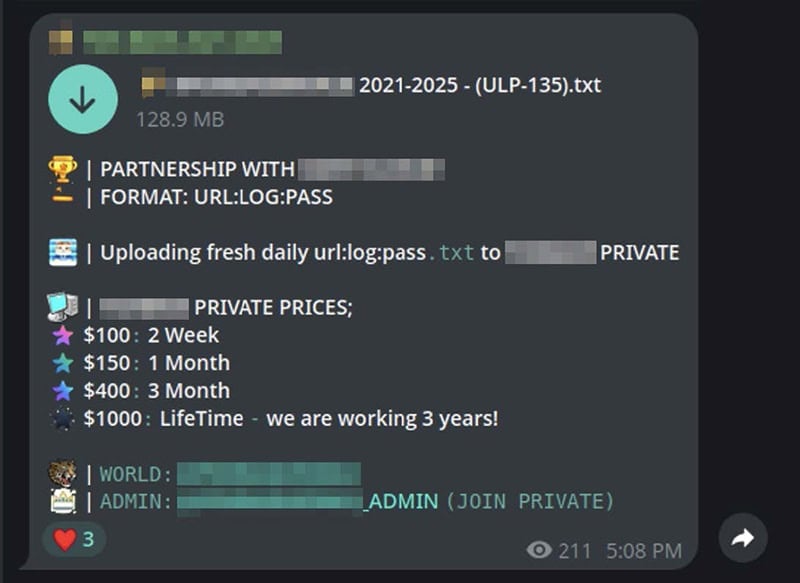Click the purple star beside $100
Viewport: 800px width, 583px height.
[x=63, y=335]
